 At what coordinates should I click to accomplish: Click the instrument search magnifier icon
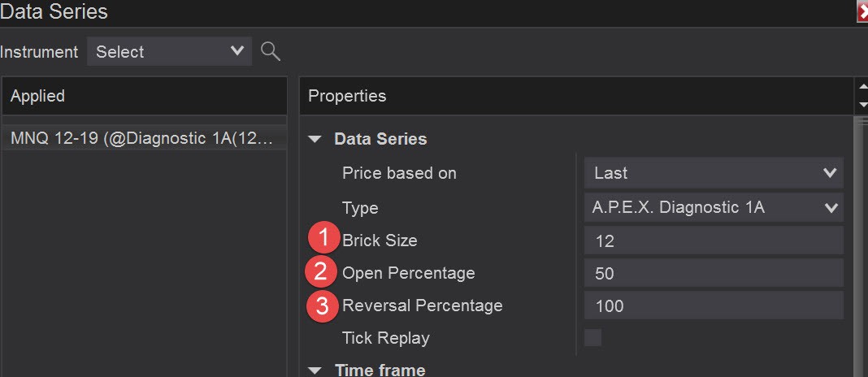click(271, 52)
